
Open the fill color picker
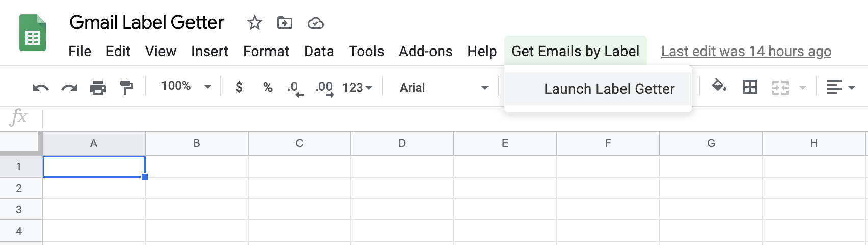tap(719, 86)
